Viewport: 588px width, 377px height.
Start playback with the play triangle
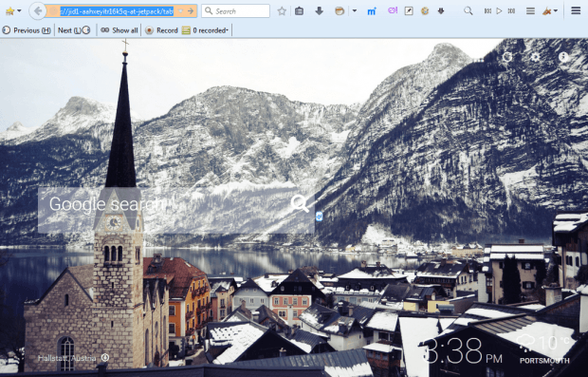pyautogui.click(x=499, y=11)
